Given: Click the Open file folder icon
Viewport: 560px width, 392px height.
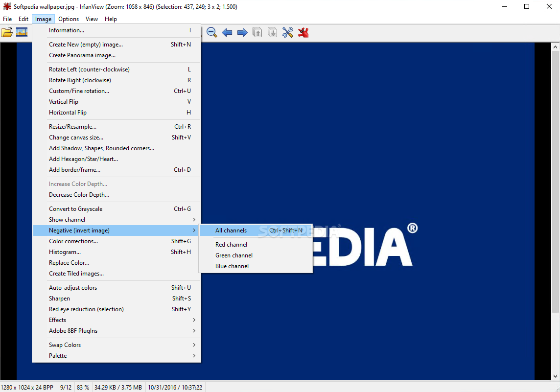Looking at the screenshot, I should [7, 32].
